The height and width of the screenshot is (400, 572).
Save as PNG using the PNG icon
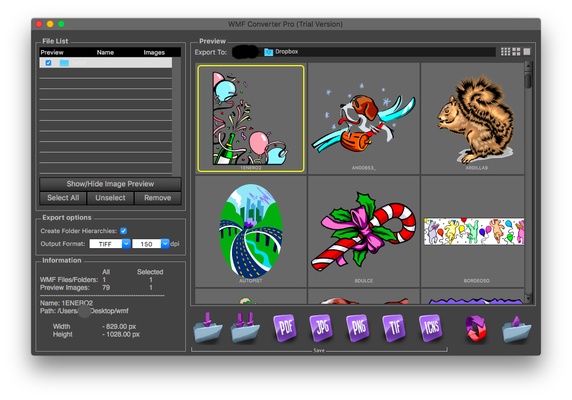click(x=358, y=327)
